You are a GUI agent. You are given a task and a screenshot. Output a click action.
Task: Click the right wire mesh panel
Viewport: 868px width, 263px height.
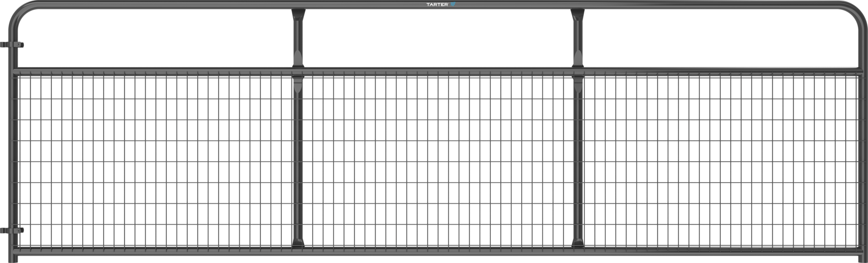720,161
